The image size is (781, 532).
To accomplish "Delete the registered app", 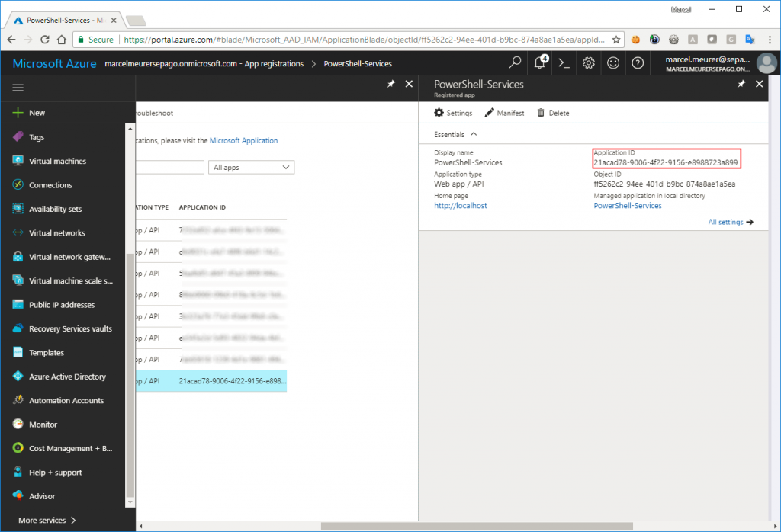I will click(553, 113).
